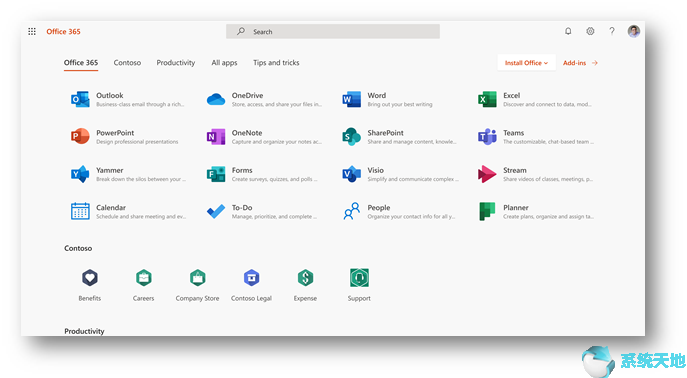Viewport: 687px width, 378px height.
Task: Click 'Bring out your best writing' text
Action: (x=400, y=104)
